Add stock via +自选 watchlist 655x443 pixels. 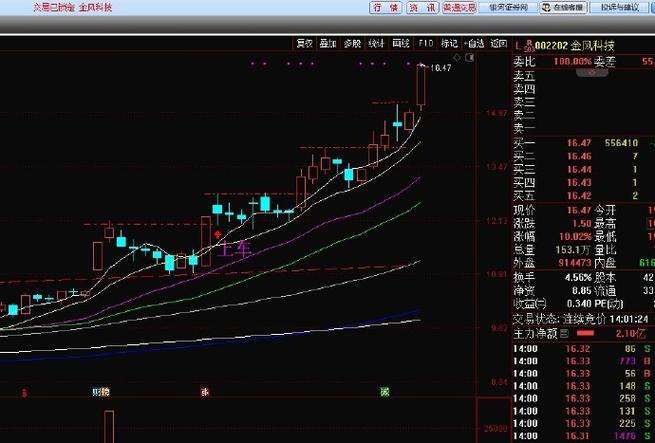pyautogui.click(x=474, y=44)
